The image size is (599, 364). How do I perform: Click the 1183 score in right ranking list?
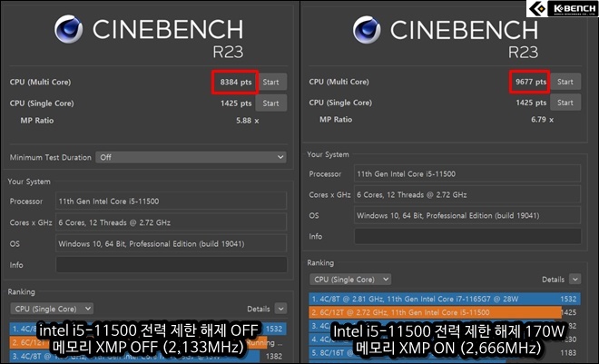tap(568, 352)
